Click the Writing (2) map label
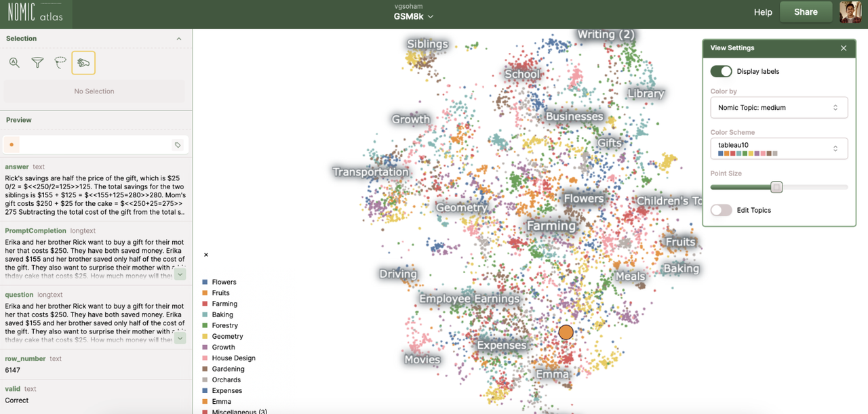This screenshot has width=868, height=414. coord(606,34)
